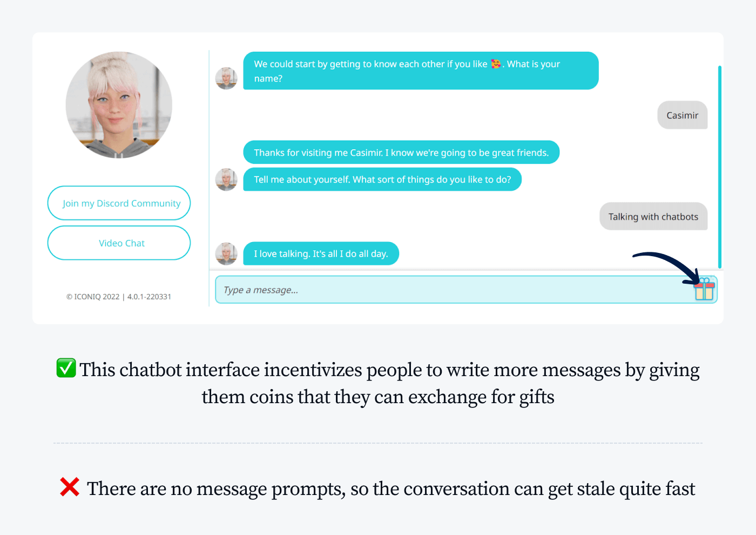Click the green checkmark emoji

point(66,367)
